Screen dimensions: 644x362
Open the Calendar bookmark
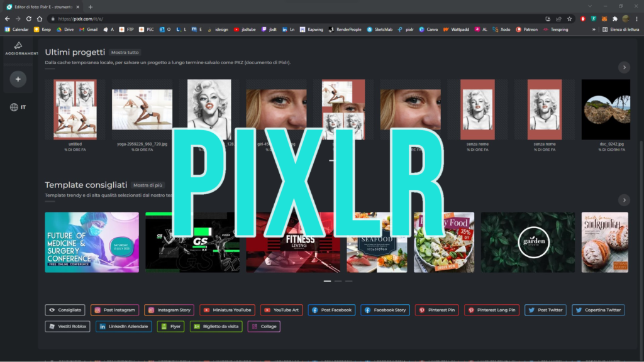tap(17, 30)
